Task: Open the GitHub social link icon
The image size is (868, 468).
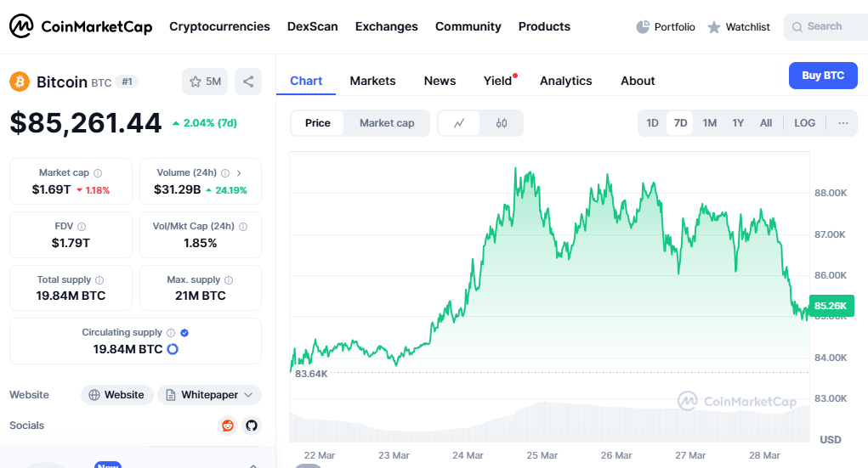Action: point(251,426)
